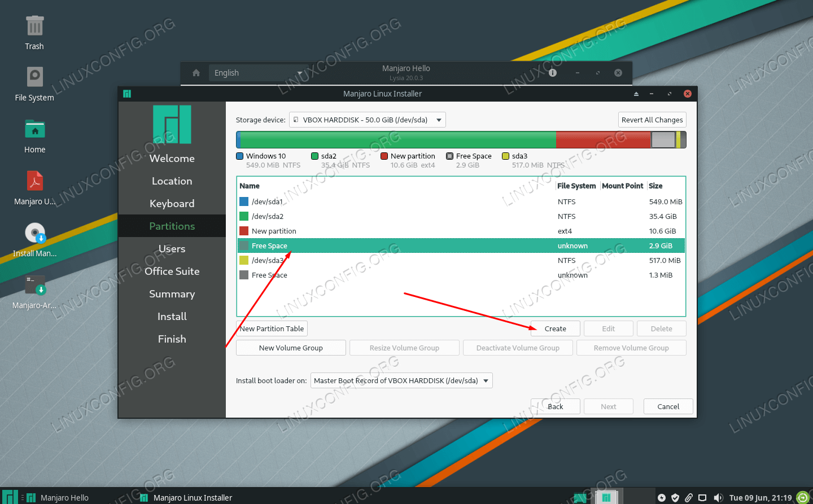Click the yellow sda3 segment in partition bar
The image size is (813, 504).
point(678,139)
